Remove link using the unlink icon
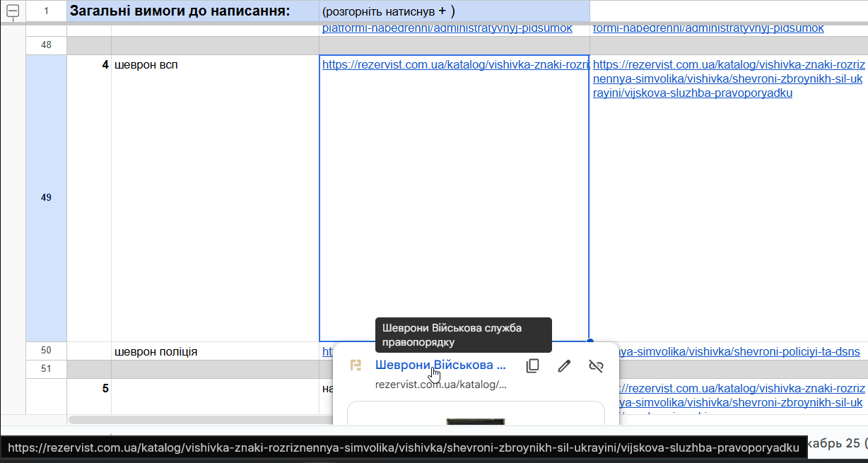This screenshot has width=868, height=463. [x=596, y=366]
